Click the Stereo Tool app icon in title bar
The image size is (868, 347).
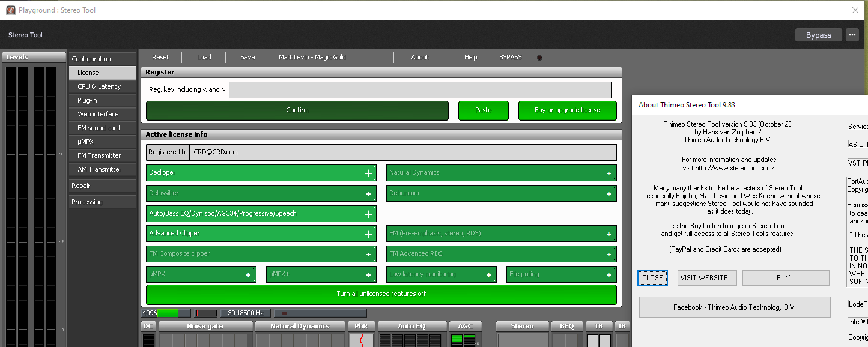click(x=11, y=10)
